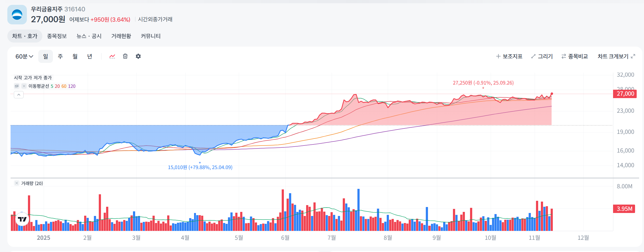Remove the 이동평균선 indicator with X
This screenshot has width=644, height=252.
(x=24, y=86)
